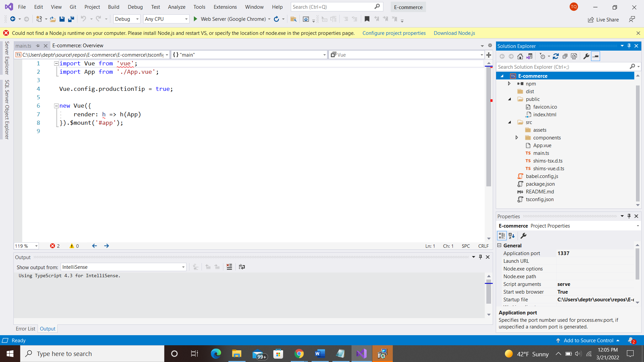Click the Pending Changes Filter clock icon
Screen dimensions: 644x362
(x=542, y=56)
